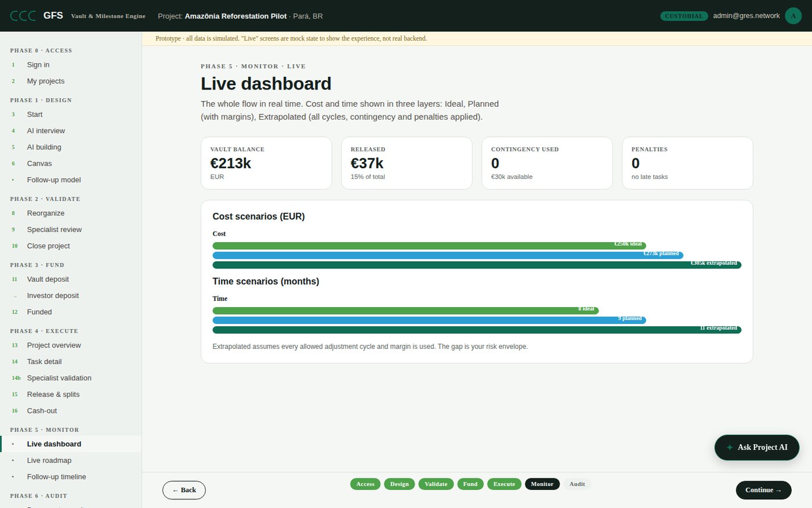Open the Start step
The width and height of the screenshot is (812, 508).
[x=71, y=114]
